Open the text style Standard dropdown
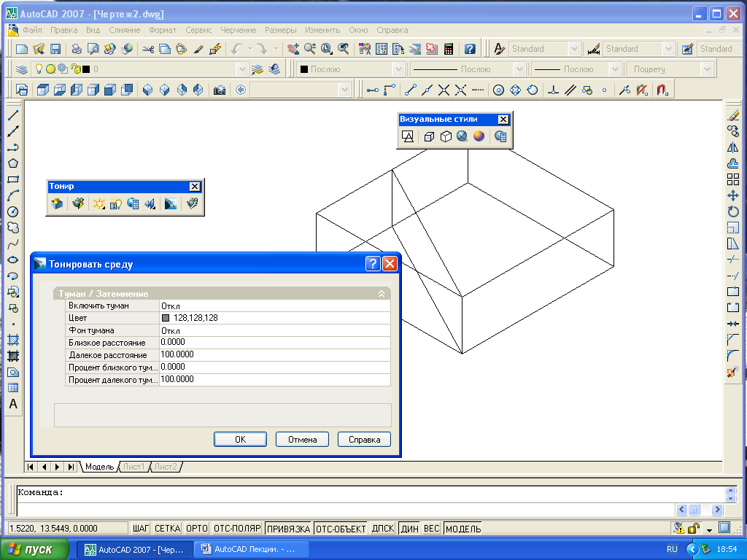The height and width of the screenshot is (560, 747). pos(574,49)
